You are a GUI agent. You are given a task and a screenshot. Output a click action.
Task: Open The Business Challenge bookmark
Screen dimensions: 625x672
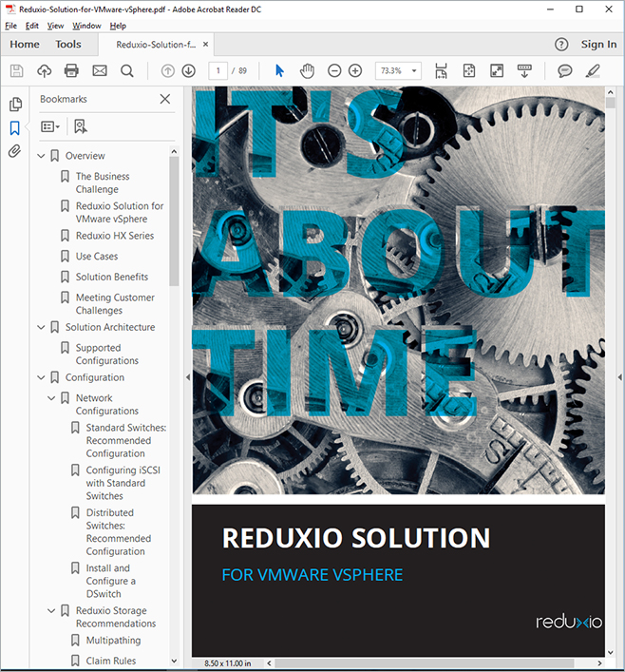click(x=103, y=182)
